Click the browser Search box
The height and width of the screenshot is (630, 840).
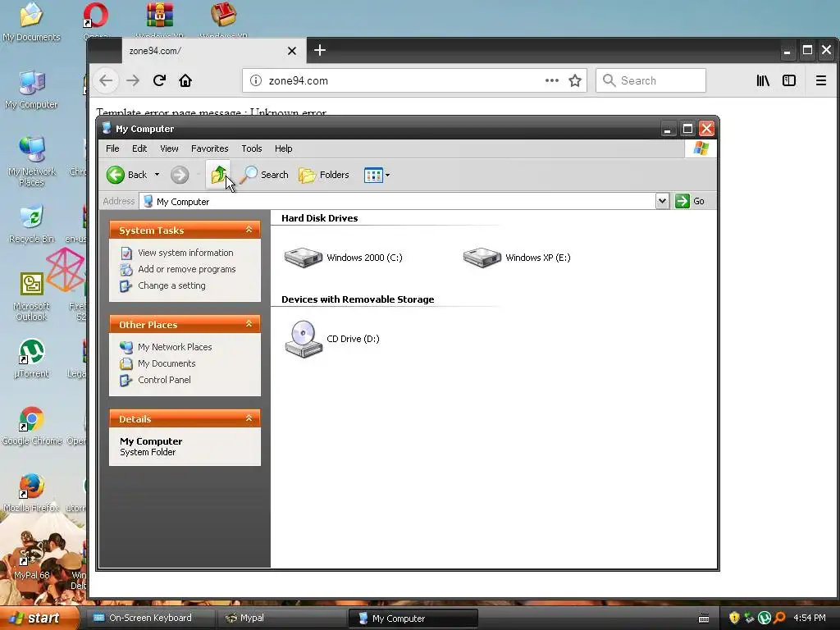click(651, 80)
